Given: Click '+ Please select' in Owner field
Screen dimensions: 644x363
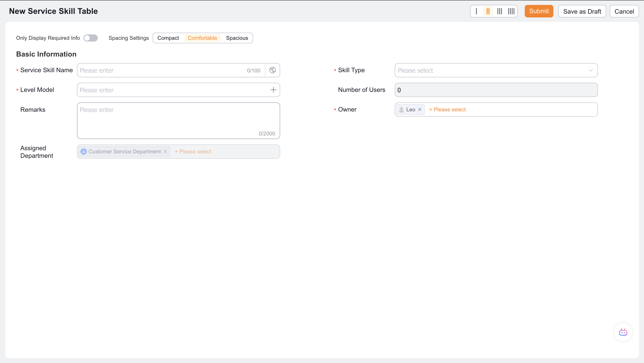Looking at the screenshot, I should (447, 110).
